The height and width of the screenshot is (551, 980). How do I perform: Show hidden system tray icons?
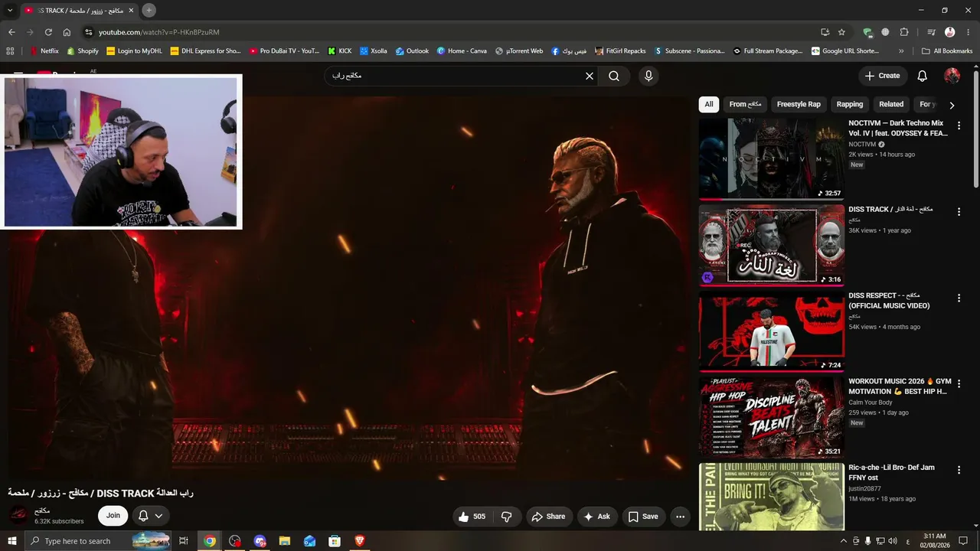click(x=843, y=541)
